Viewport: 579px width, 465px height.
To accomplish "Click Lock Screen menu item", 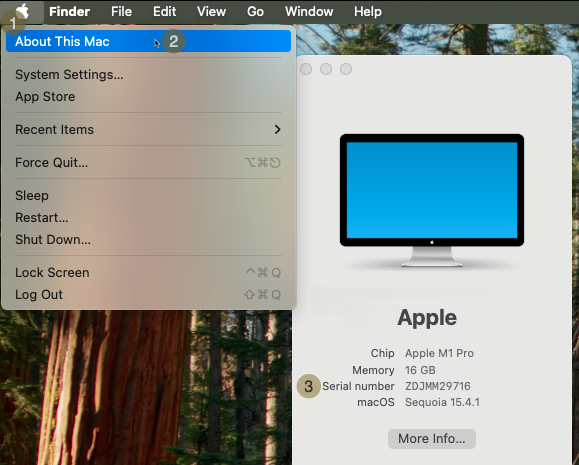I will (148, 273).
